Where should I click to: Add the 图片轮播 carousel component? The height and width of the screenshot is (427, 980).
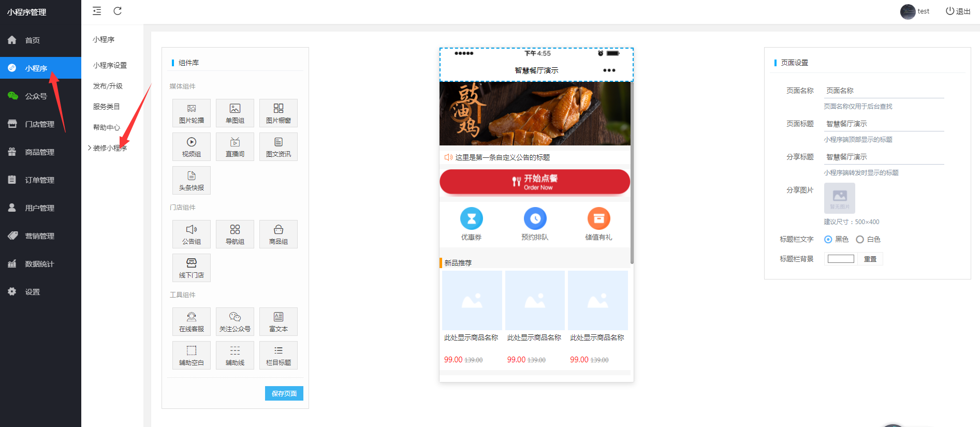(192, 113)
